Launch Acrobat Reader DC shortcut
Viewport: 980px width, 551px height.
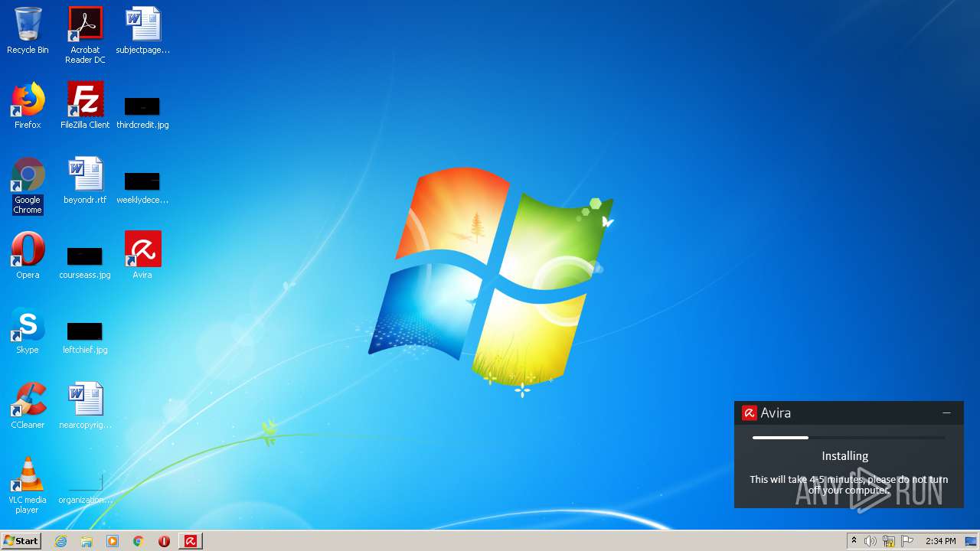[x=85, y=35]
